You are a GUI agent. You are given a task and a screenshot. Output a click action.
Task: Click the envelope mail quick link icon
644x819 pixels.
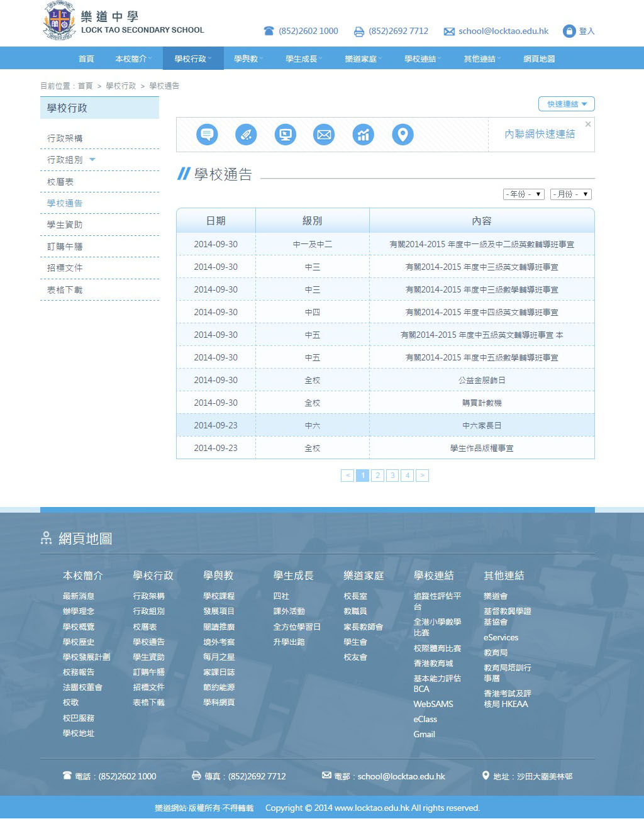tap(324, 135)
